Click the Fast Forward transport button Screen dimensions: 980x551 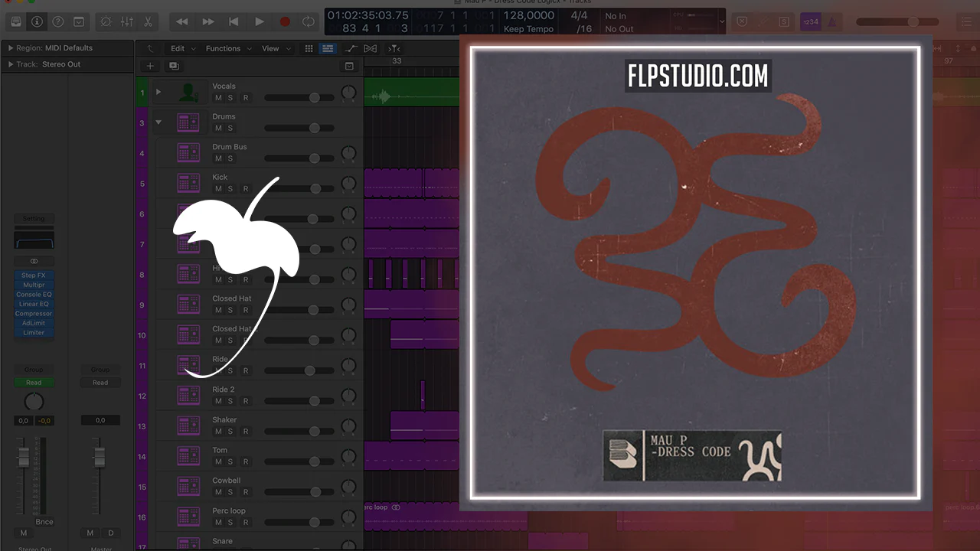207,22
